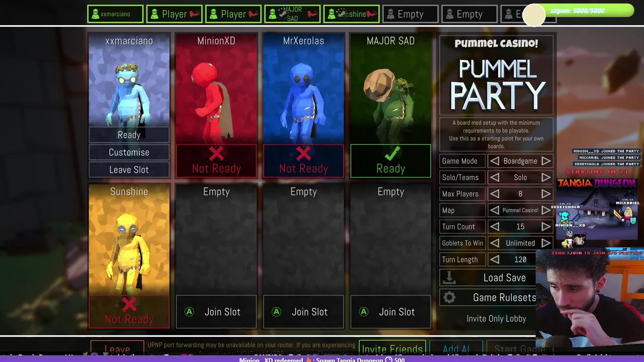The height and width of the screenshot is (362, 644).
Task: Select the Sunshine tab in top bar
Action: 351,14
